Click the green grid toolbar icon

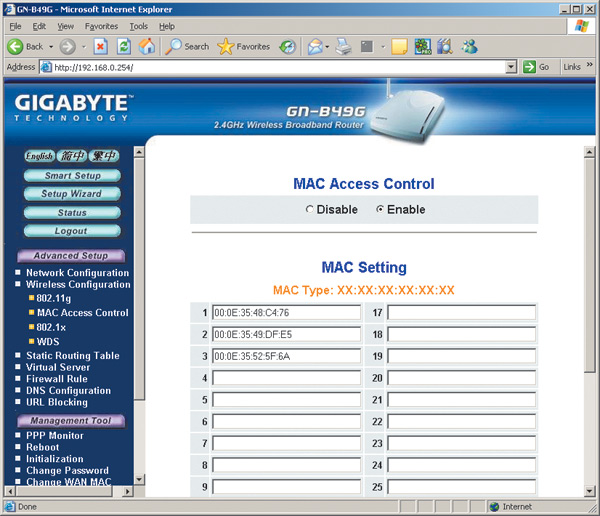pos(422,47)
